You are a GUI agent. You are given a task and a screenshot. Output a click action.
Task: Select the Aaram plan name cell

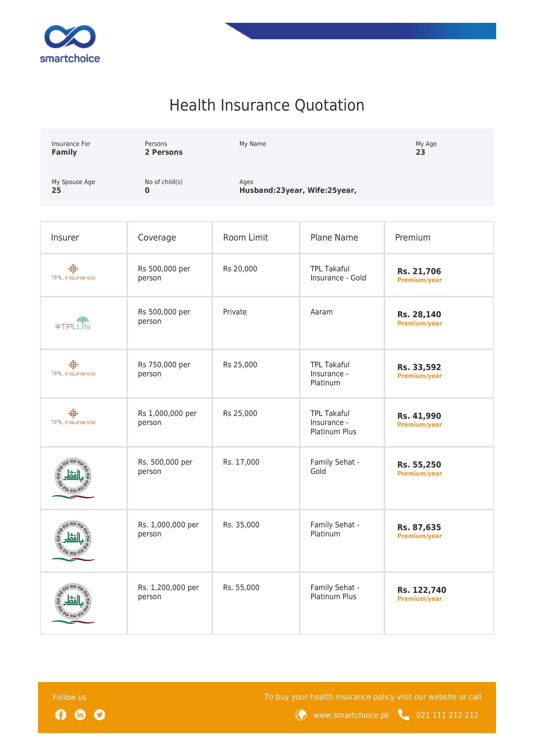(342, 323)
